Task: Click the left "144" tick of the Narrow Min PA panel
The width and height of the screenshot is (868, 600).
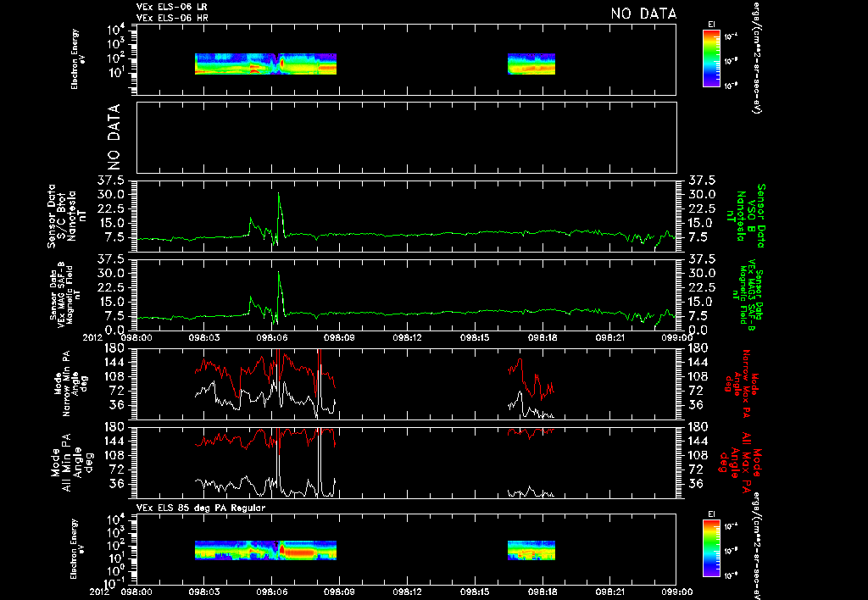Action: click(118, 362)
